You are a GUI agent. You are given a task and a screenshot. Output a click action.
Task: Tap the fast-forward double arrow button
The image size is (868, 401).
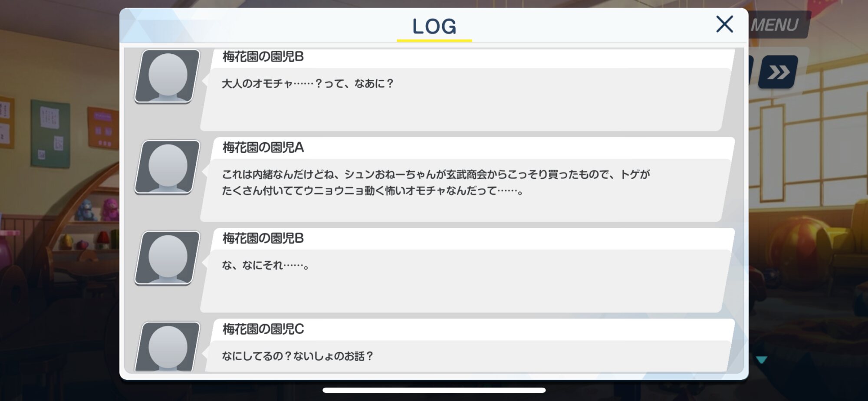pos(778,72)
